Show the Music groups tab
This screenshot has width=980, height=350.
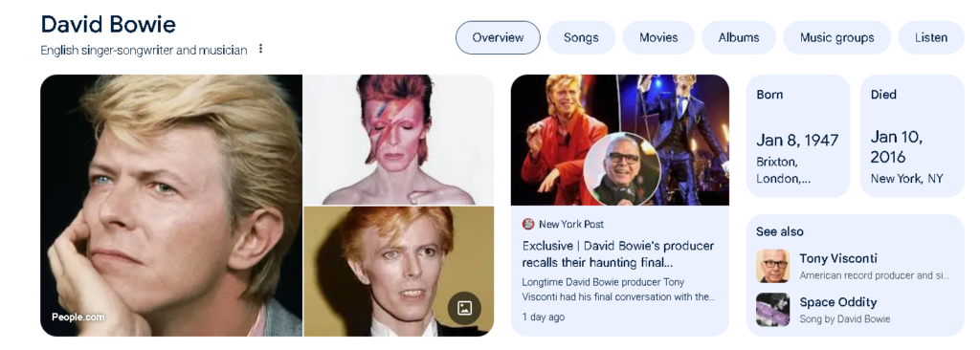pyautogui.click(x=836, y=37)
